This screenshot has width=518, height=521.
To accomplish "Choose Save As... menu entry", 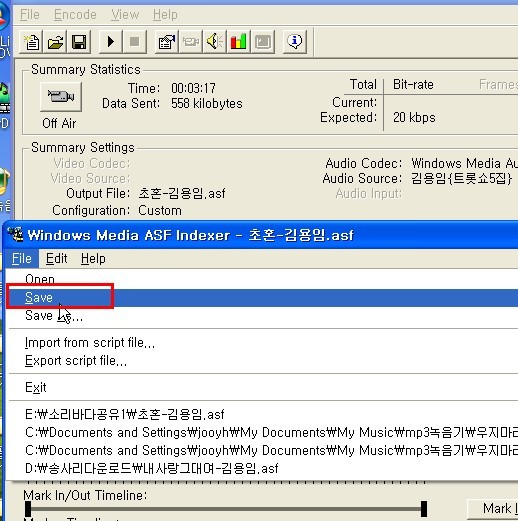I will pos(262,316).
